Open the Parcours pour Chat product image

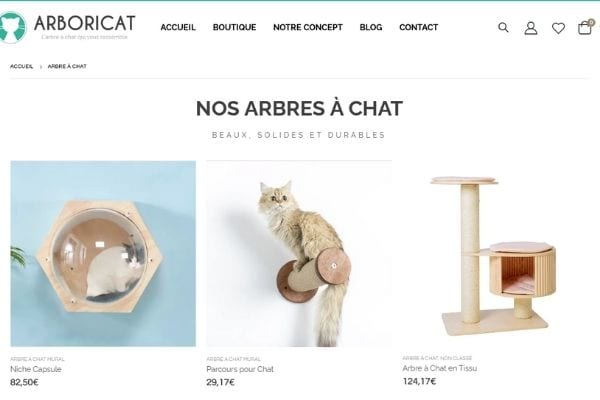coord(299,253)
